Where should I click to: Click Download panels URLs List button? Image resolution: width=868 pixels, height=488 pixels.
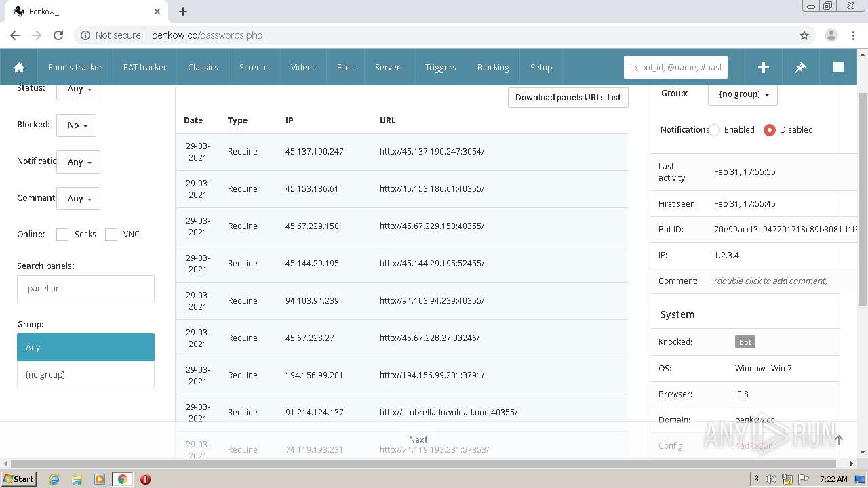pyautogui.click(x=568, y=98)
